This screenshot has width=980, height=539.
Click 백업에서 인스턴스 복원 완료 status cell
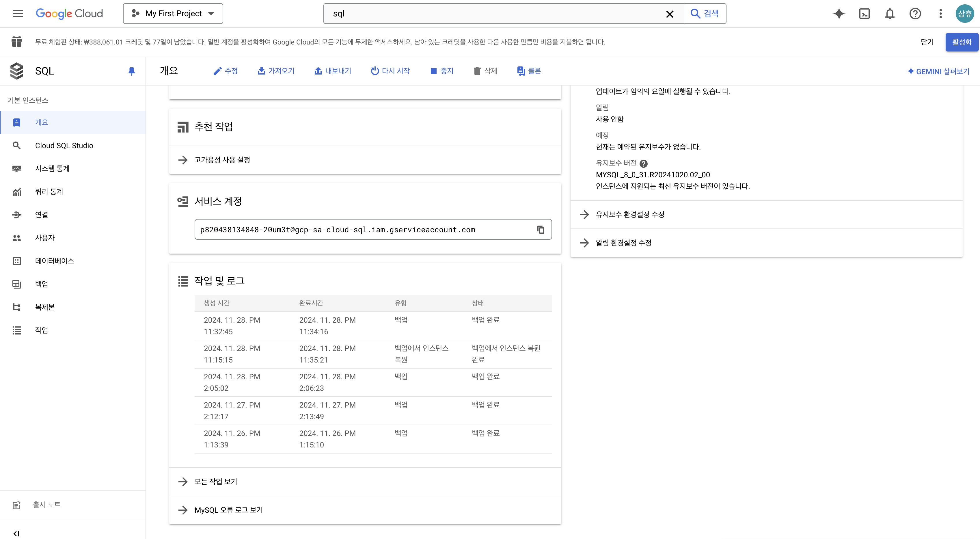click(506, 354)
